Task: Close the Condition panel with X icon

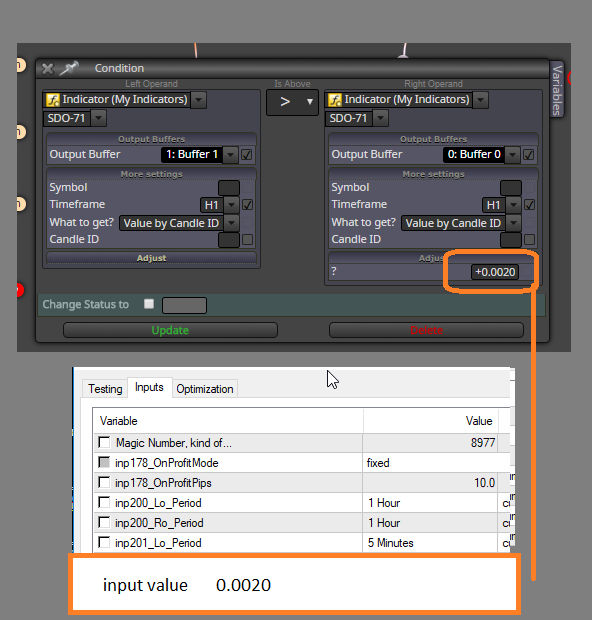Action: coord(48,68)
